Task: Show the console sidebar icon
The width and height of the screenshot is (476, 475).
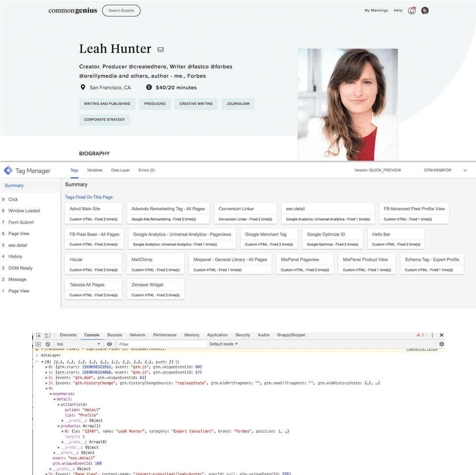Action: coord(38,344)
